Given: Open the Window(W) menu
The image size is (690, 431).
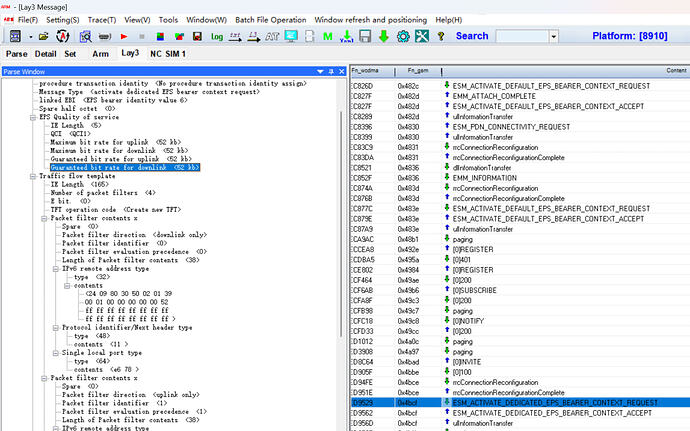Looking at the screenshot, I should click(x=206, y=20).
